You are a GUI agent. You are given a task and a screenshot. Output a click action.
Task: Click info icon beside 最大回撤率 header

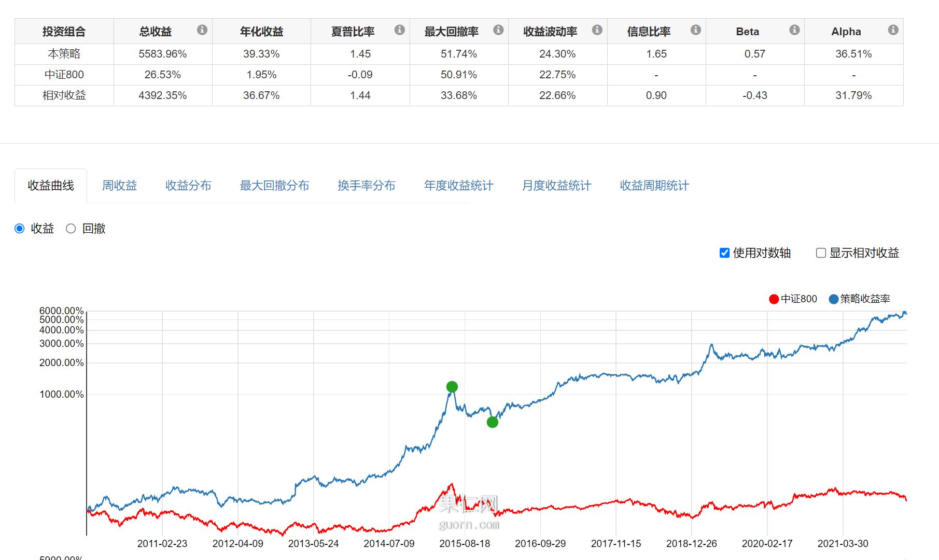pos(498,30)
